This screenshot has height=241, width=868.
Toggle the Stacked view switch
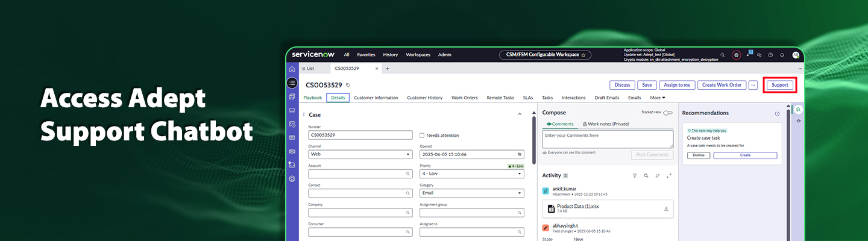668,113
